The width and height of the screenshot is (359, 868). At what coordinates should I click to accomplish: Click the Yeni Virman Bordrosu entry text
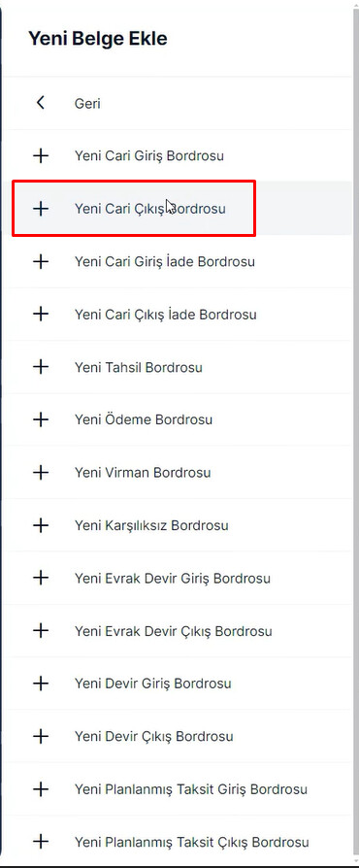[143, 473]
